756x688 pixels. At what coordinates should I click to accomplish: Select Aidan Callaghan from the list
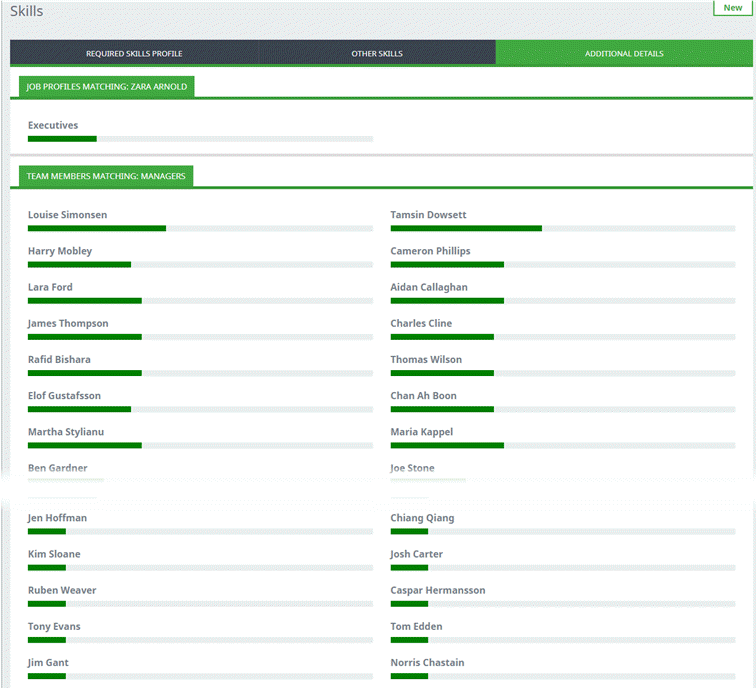429,287
